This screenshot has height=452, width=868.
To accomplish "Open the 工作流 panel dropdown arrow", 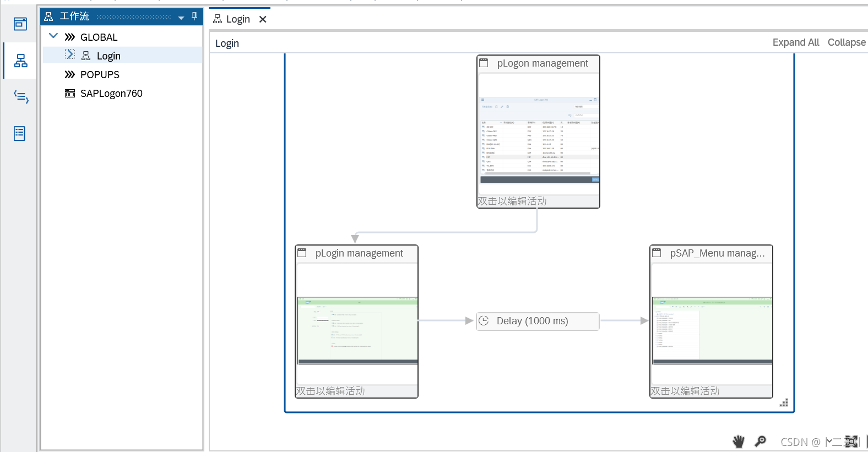I will point(181,18).
